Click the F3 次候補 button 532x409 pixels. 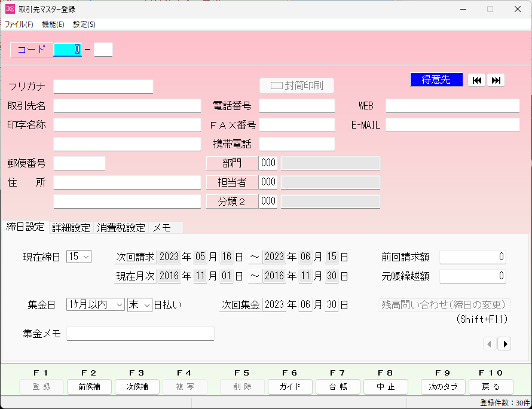tap(137, 387)
